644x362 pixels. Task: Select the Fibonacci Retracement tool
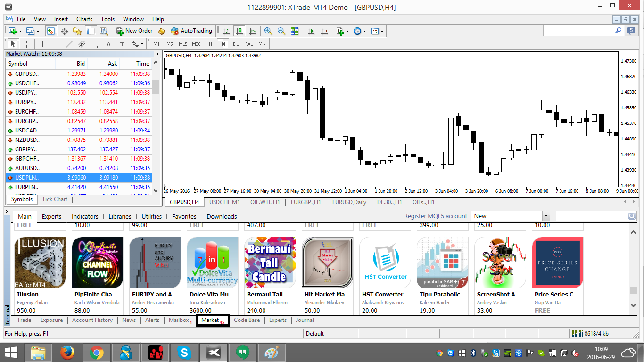(96, 44)
